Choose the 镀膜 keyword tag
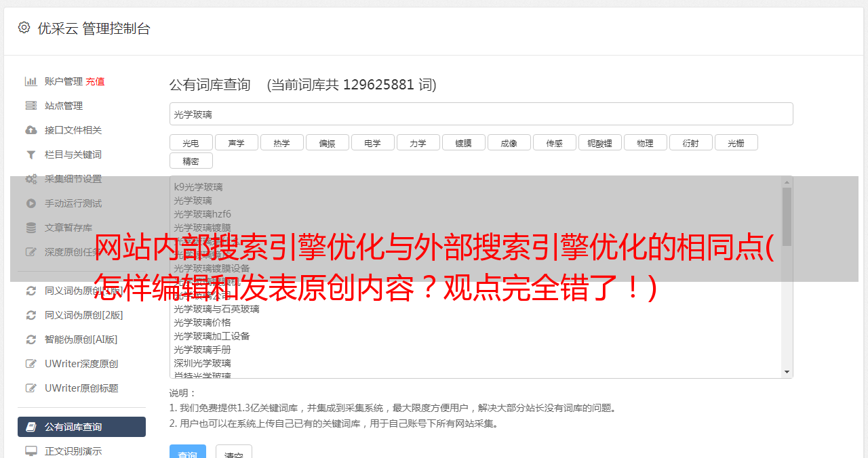Viewport: 868px width, 458px height. pyautogui.click(x=464, y=142)
